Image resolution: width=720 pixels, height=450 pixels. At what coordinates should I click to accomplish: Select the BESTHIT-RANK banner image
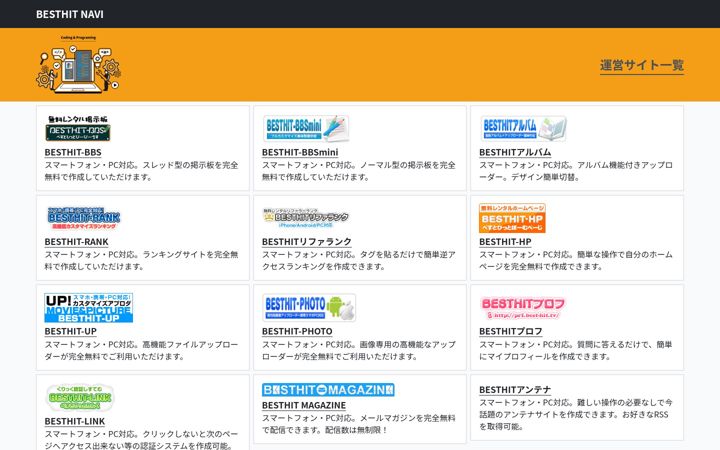pyautogui.click(x=84, y=218)
